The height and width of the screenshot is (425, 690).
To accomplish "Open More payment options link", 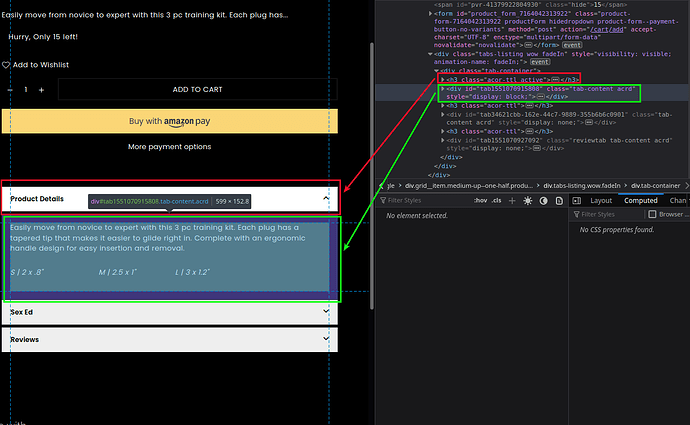I will click(170, 147).
